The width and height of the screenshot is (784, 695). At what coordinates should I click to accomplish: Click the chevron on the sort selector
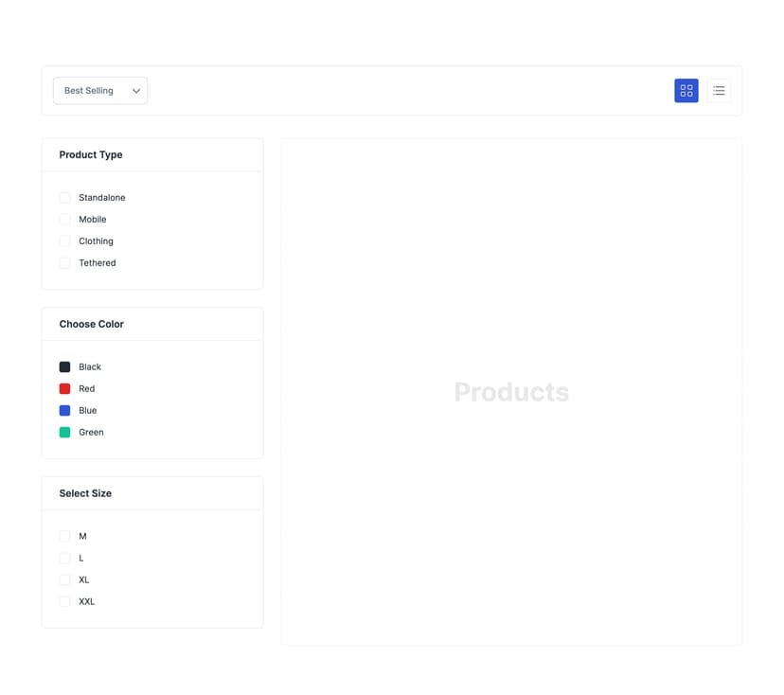tap(135, 90)
